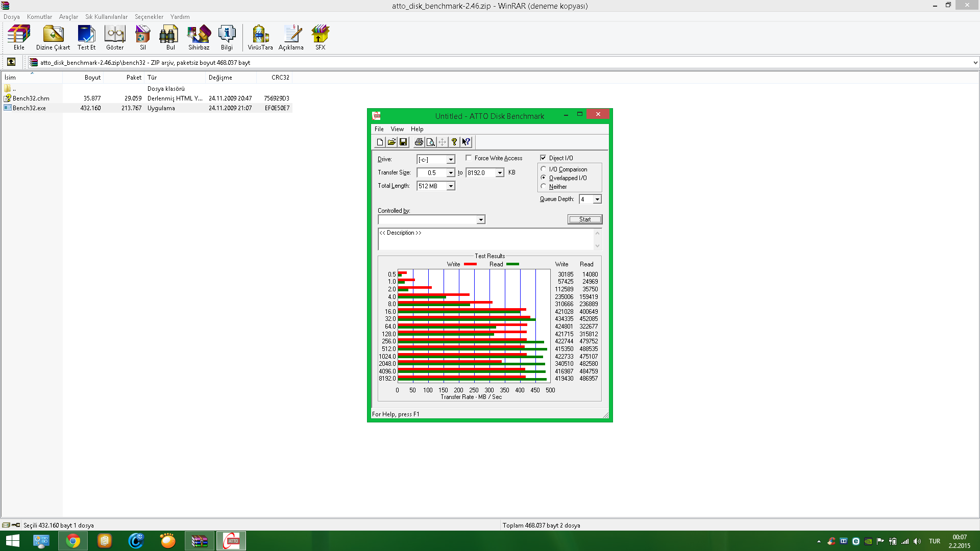980x551 pixels.
Task: Click the Test Et icon in WinRAR
Action: pos(86,38)
